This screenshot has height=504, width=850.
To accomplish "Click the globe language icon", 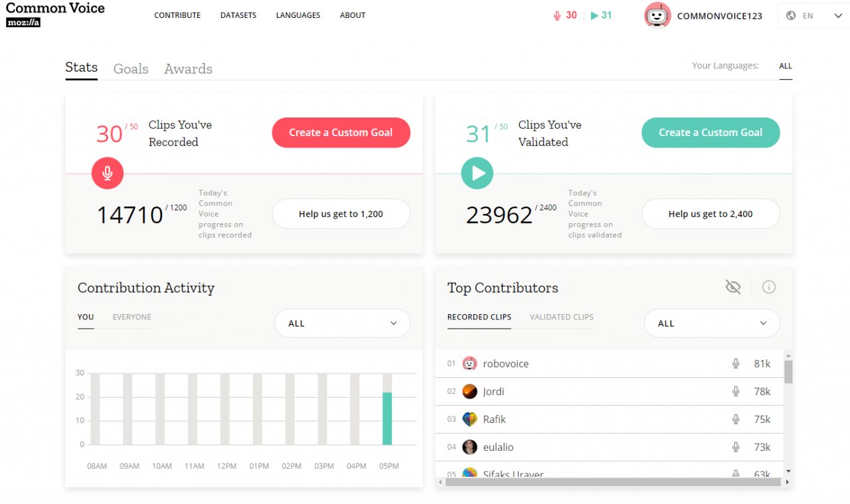I will click(791, 16).
